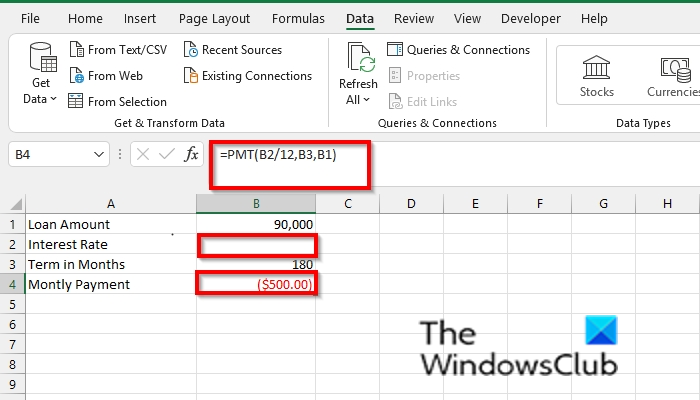
Task: Click the ($500.00) payment cell
Action: (256, 285)
